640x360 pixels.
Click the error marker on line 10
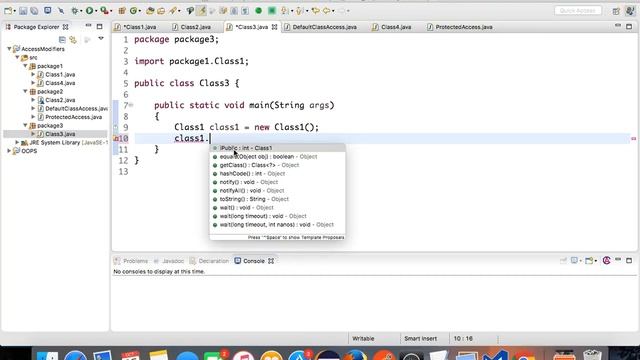[116, 139]
